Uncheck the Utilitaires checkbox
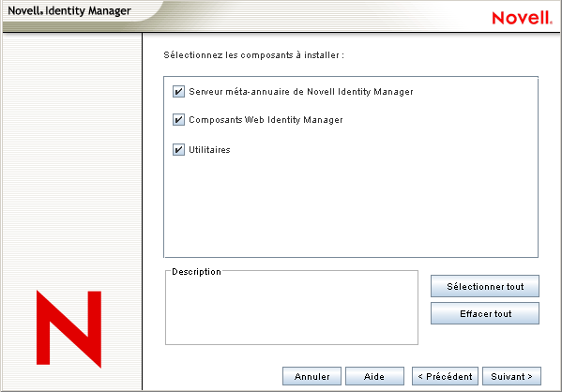This screenshot has height=392, width=562. click(178, 149)
